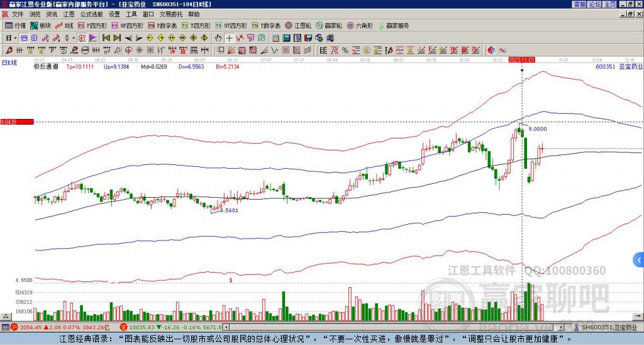Viewport: 644px width, 345px height.
Task: Click the 主页 button in title bar
Action: pos(609,4)
